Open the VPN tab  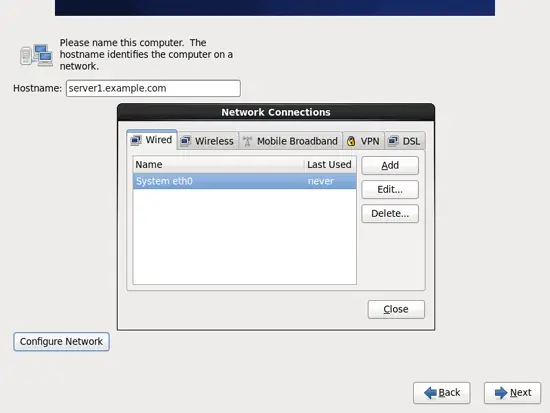point(363,141)
